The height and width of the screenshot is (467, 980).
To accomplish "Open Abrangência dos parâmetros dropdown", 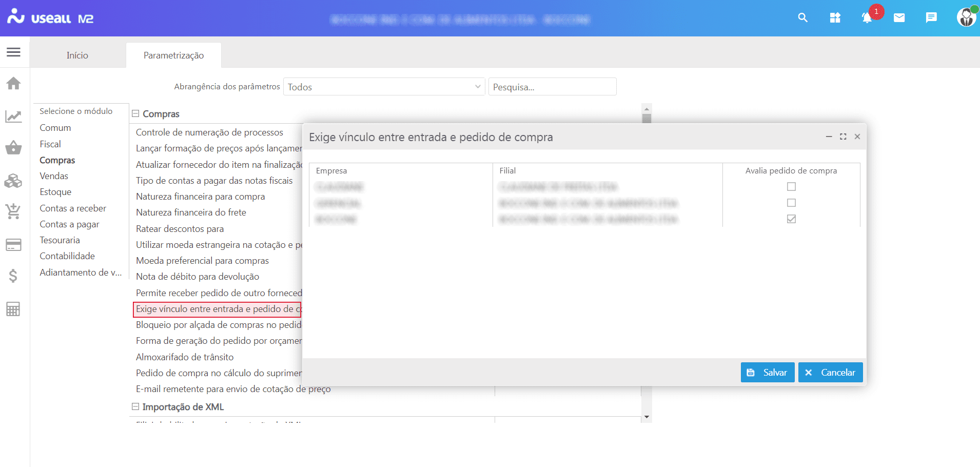I will [x=384, y=87].
